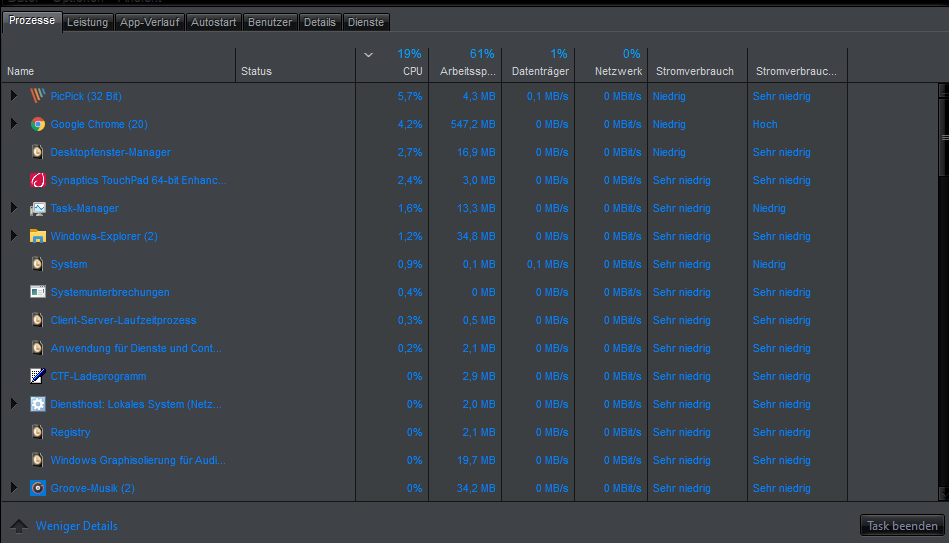The height and width of the screenshot is (543, 949).
Task: Click the Task beenden button
Action: [902, 526]
